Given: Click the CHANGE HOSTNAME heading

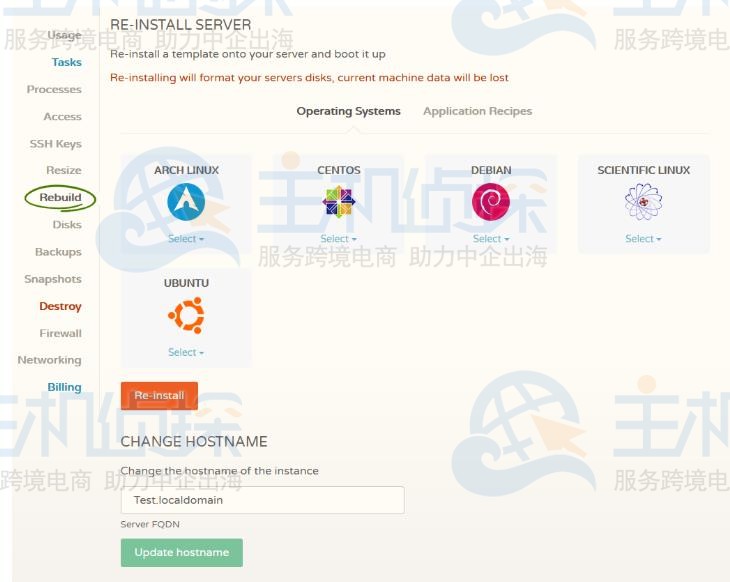Looking at the screenshot, I should (194, 441).
